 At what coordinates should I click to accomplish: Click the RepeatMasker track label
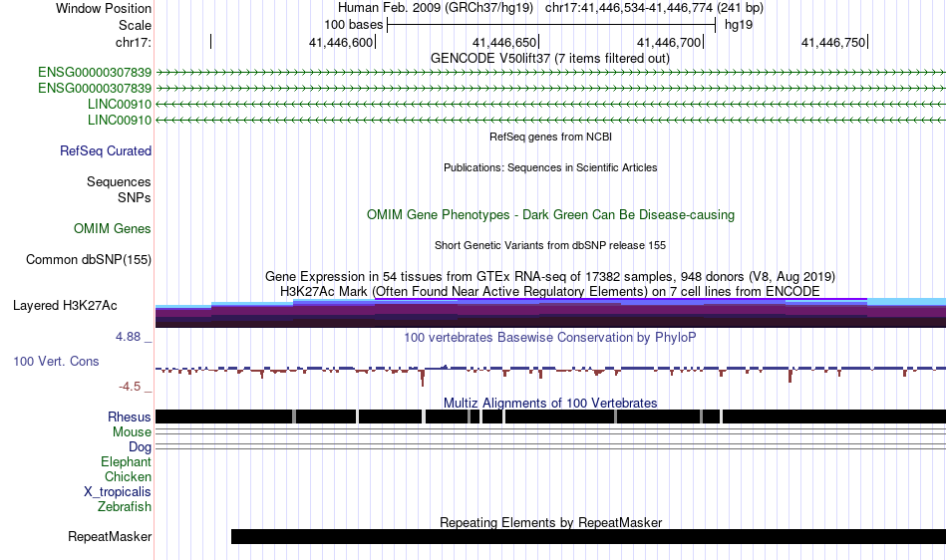point(110,536)
